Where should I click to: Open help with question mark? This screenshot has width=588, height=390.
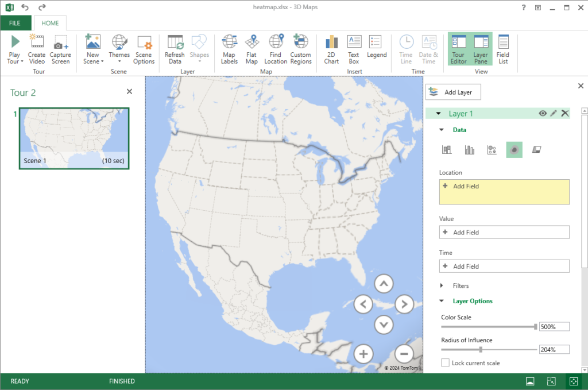(x=524, y=7)
